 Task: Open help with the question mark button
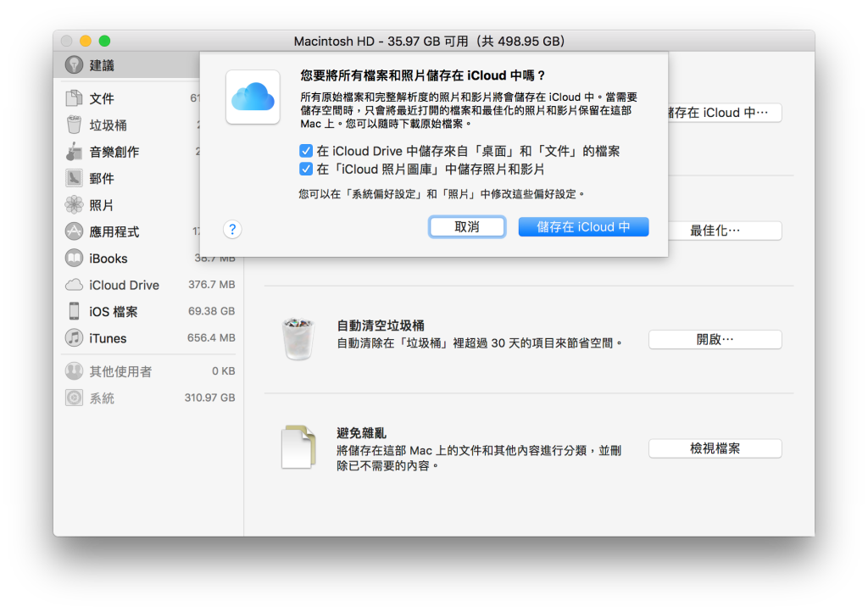tap(232, 229)
